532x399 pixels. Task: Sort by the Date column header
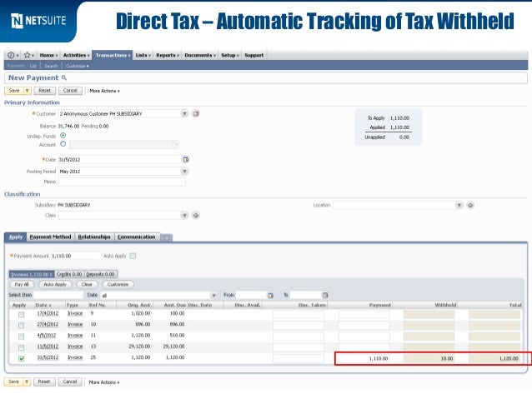coord(43,305)
